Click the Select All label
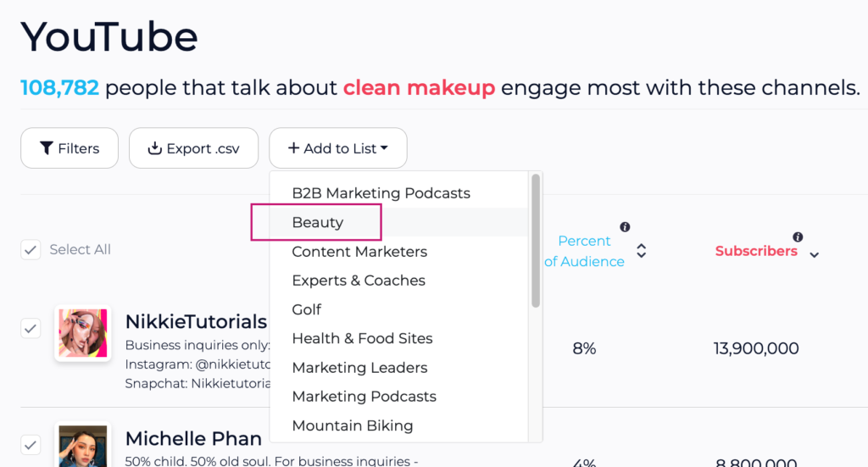This screenshot has height=467, width=868. click(81, 249)
